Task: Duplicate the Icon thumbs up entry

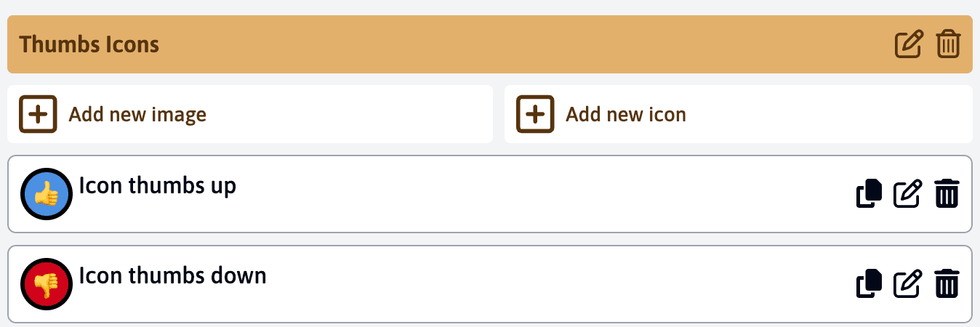Action: click(869, 194)
